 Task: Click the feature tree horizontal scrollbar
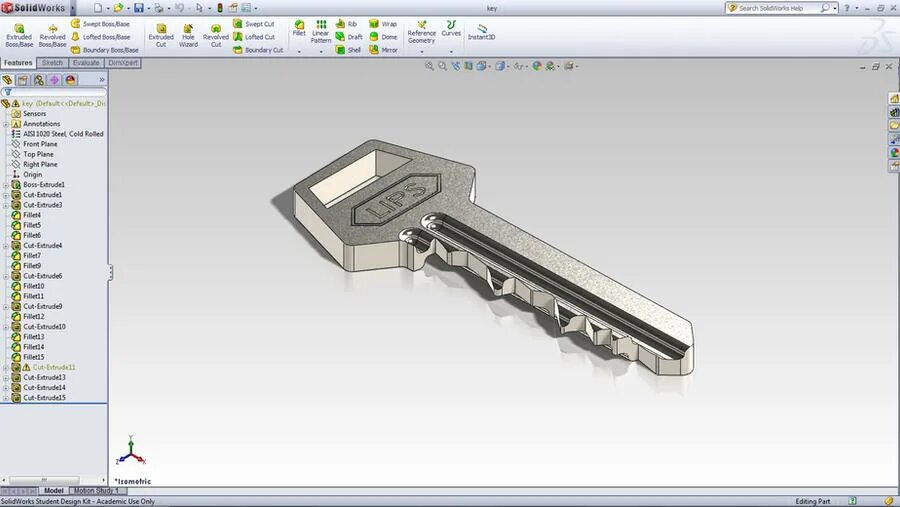44,480
